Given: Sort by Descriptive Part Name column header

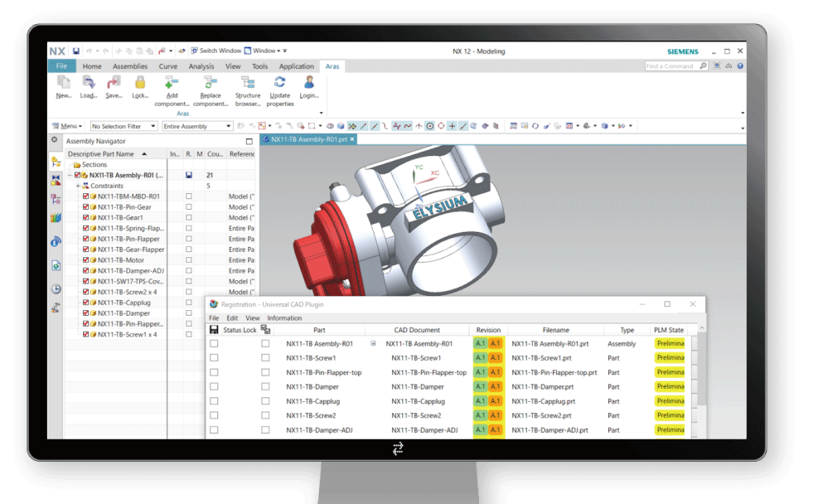Looking at the screenshot, I should (116, 153).
